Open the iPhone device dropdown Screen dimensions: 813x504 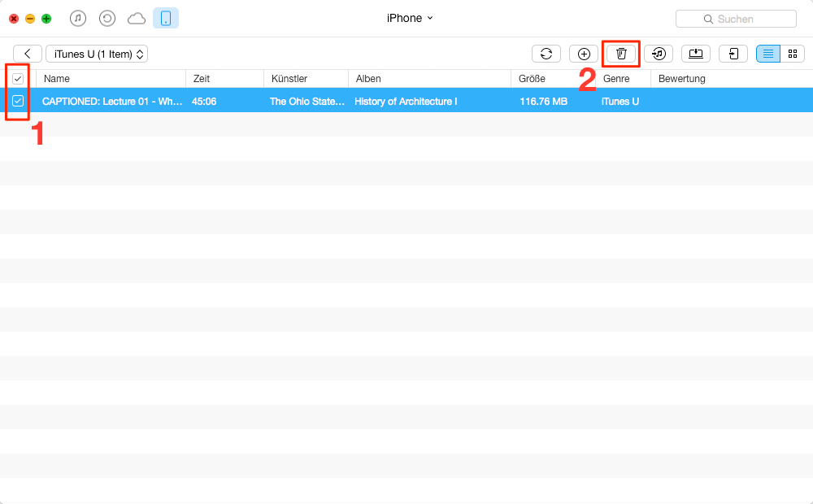pos(410,18)
